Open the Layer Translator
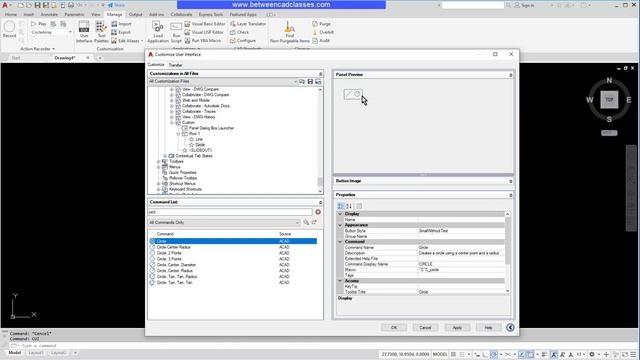The image size is (640, 360). click(x=248, y=24)
